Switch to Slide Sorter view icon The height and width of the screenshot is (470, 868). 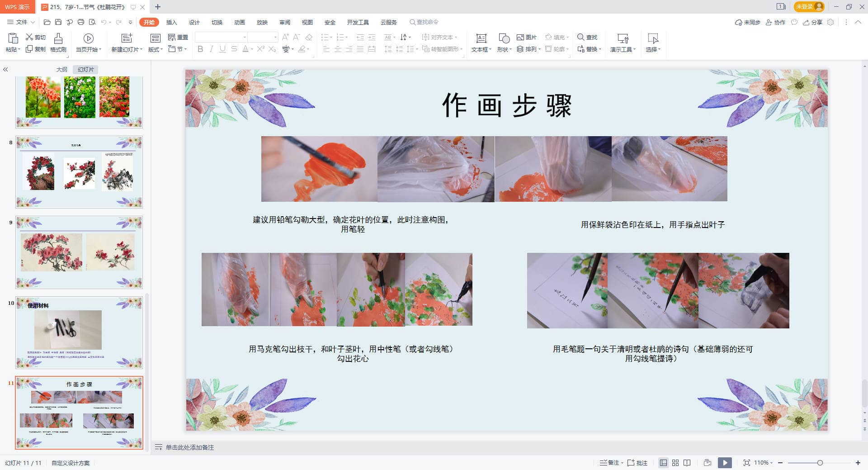(675, 463)
